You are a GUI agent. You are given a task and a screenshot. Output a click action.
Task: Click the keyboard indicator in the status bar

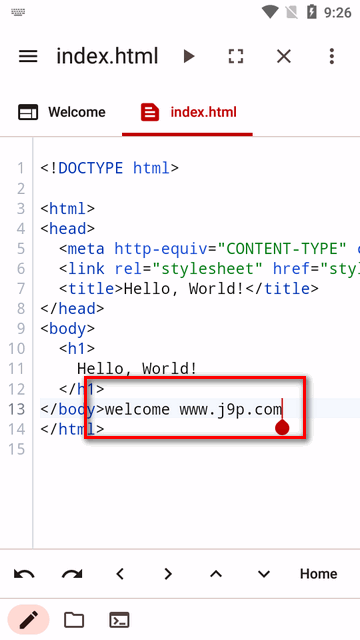pos(18,12)
